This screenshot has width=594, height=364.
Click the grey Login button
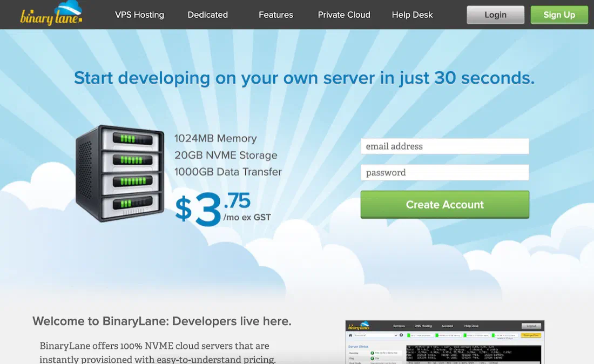coord(496,15)
